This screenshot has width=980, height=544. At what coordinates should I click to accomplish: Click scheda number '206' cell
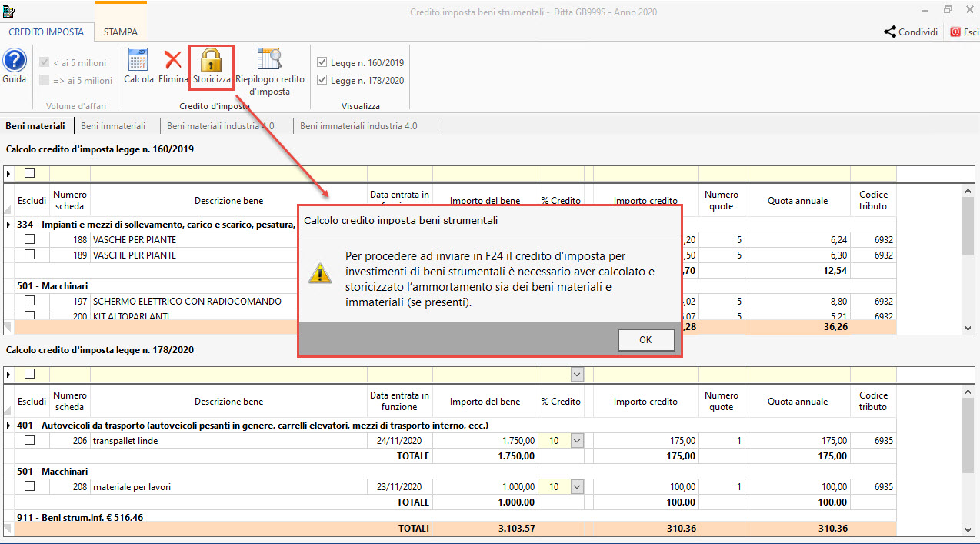click(x=70, y=441)
